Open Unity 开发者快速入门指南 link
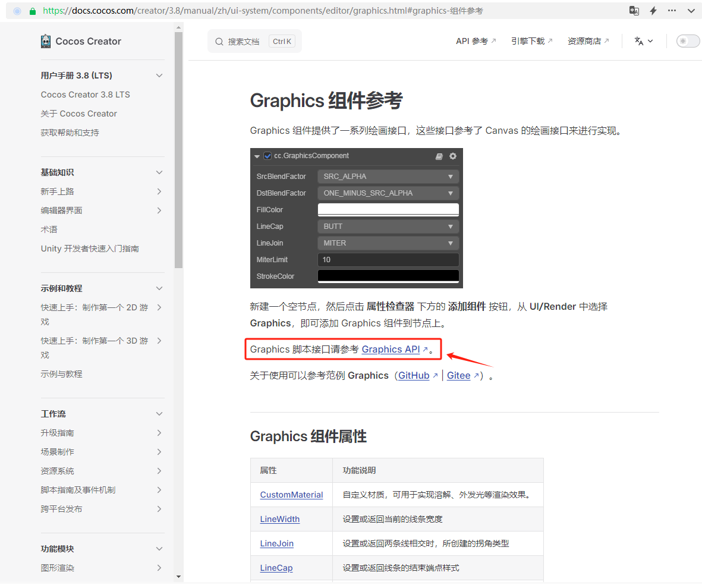 click(90, 249)
